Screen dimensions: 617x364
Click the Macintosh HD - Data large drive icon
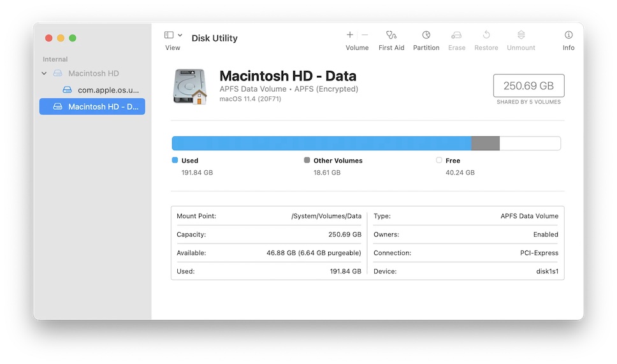[x=190, y=86]
